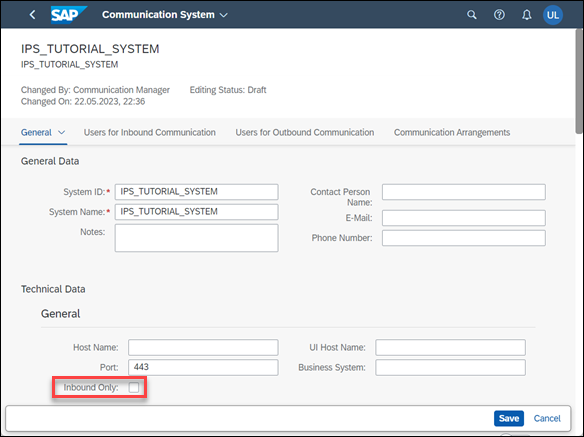Viewport: 584px width, 437px height.
Task: Click the SAP logo
Action: [69, 15]
